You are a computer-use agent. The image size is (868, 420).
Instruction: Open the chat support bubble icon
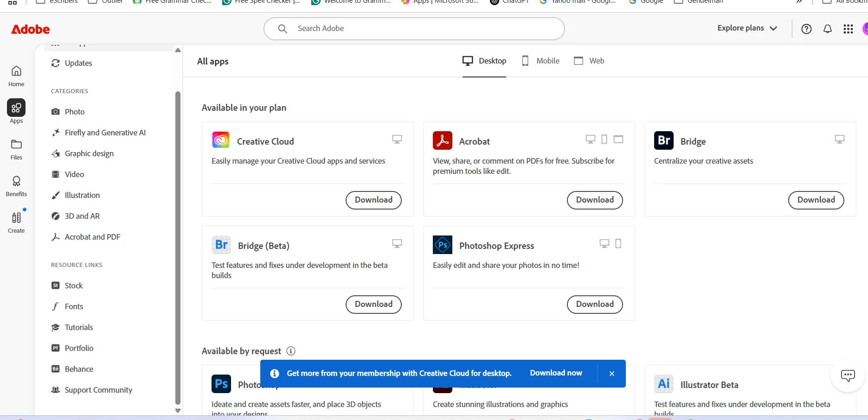[x=848, y=375]
